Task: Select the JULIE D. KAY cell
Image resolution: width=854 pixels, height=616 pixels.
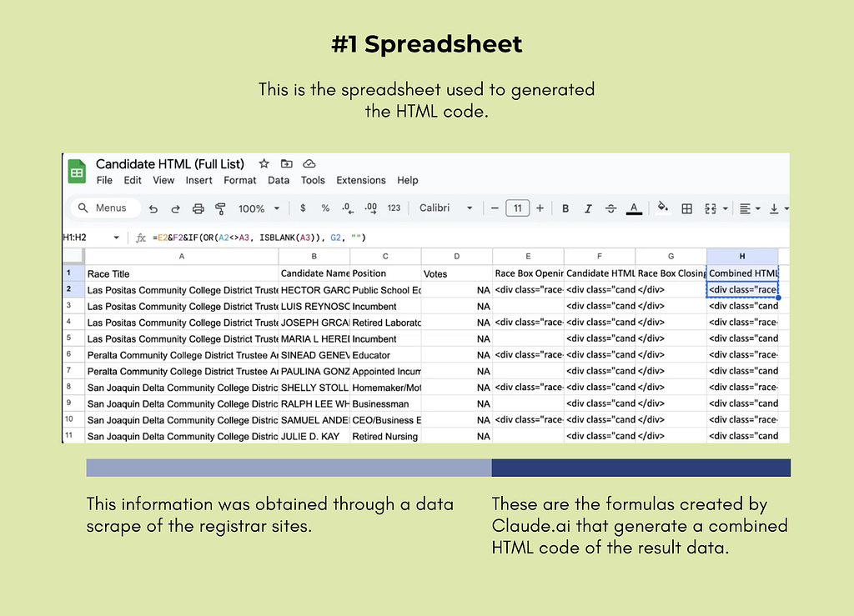Action: point(314,436)
